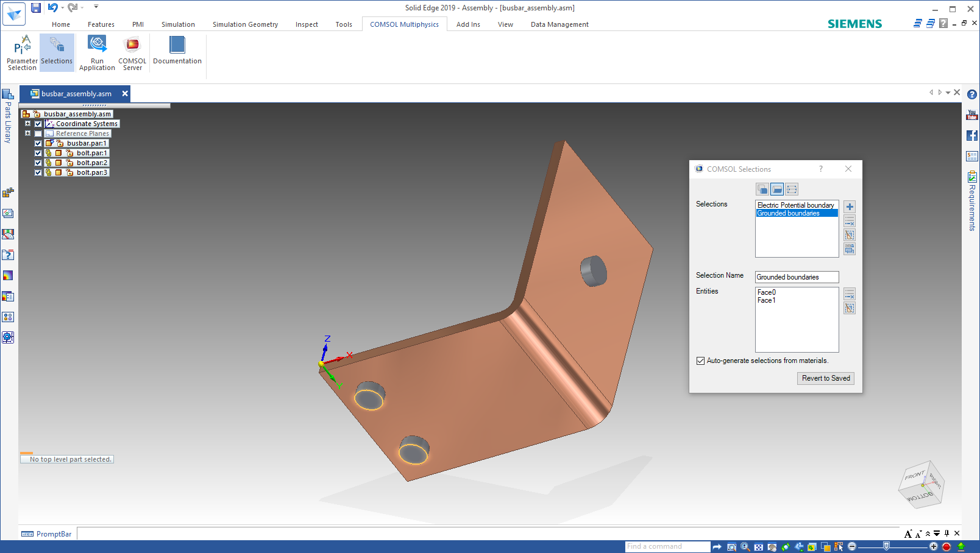Image resolution: width=980 pixels, height=553 pixels.
Task: Open the Data Management ribbon tab
Action: click(x=559, y=24)
